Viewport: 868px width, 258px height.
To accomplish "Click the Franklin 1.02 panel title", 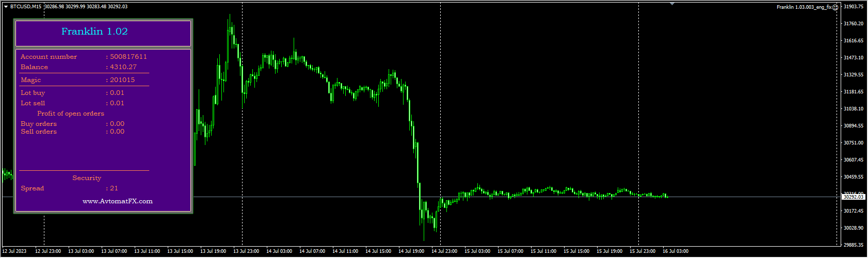I will pos(94,31).
